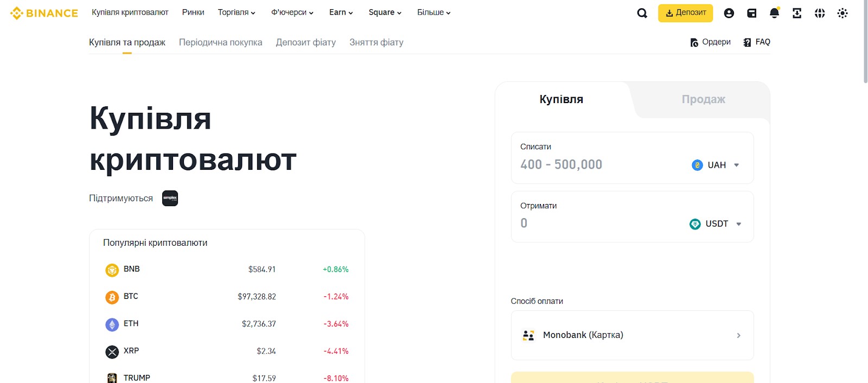
Task: Open the wallet icon in header
Action: 751,13
